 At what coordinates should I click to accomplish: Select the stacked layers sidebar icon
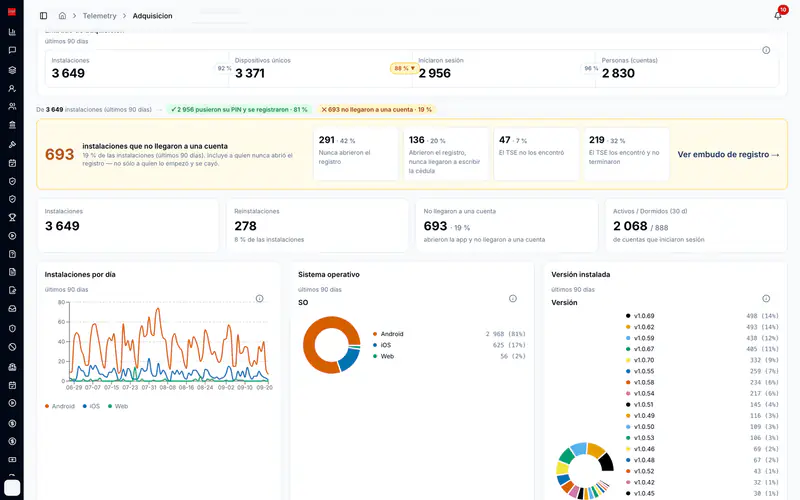(12, 70)
